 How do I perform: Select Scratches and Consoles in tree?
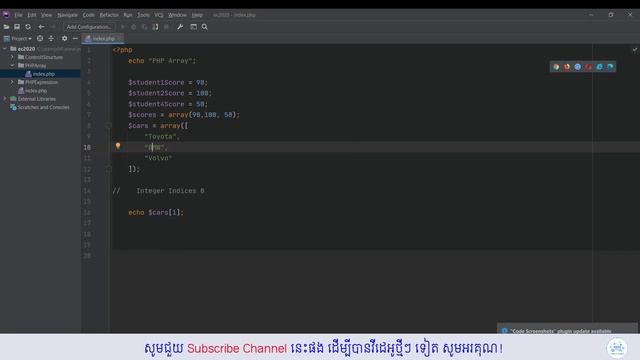[x=43, y=107]
